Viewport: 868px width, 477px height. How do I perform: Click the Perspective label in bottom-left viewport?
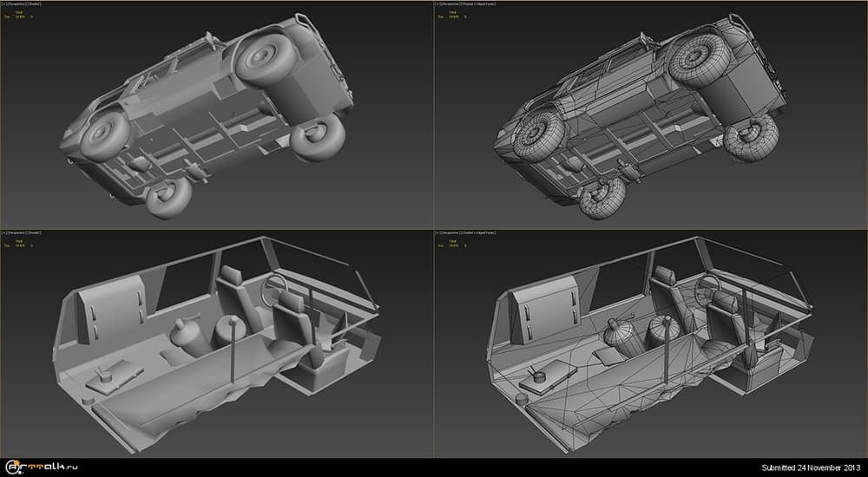pos(16,233)
